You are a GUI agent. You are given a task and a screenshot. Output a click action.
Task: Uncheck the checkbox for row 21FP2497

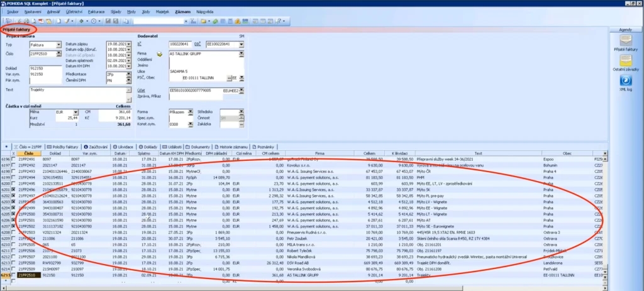coord(13,195)
